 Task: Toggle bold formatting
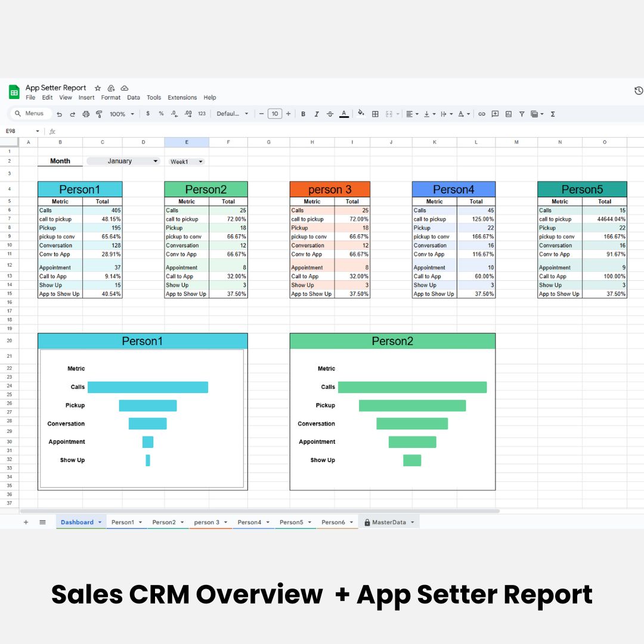coord(303,114)
